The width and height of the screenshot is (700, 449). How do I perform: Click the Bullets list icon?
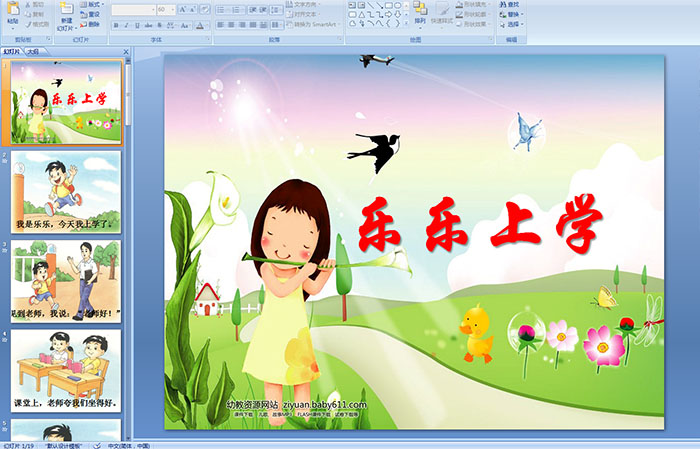click(x=222, y=9)
